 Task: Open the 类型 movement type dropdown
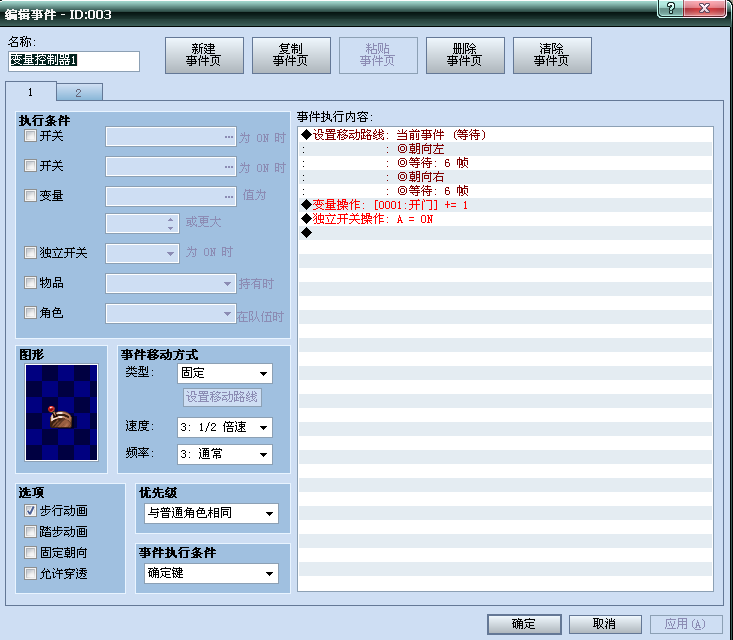click(x=225, y=374)
